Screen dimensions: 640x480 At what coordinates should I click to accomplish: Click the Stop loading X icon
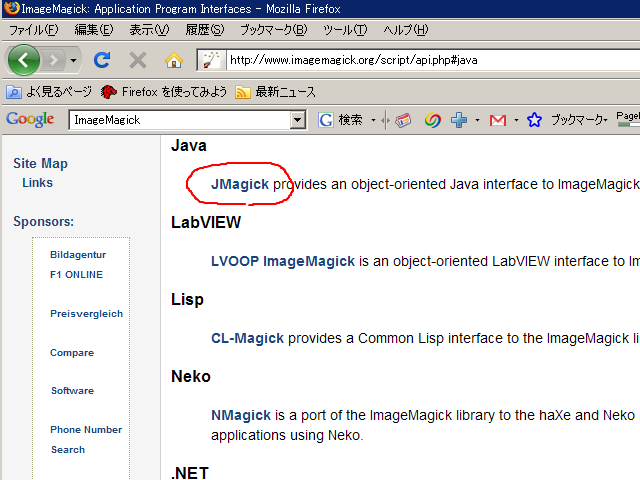click(x=138, y=60)
